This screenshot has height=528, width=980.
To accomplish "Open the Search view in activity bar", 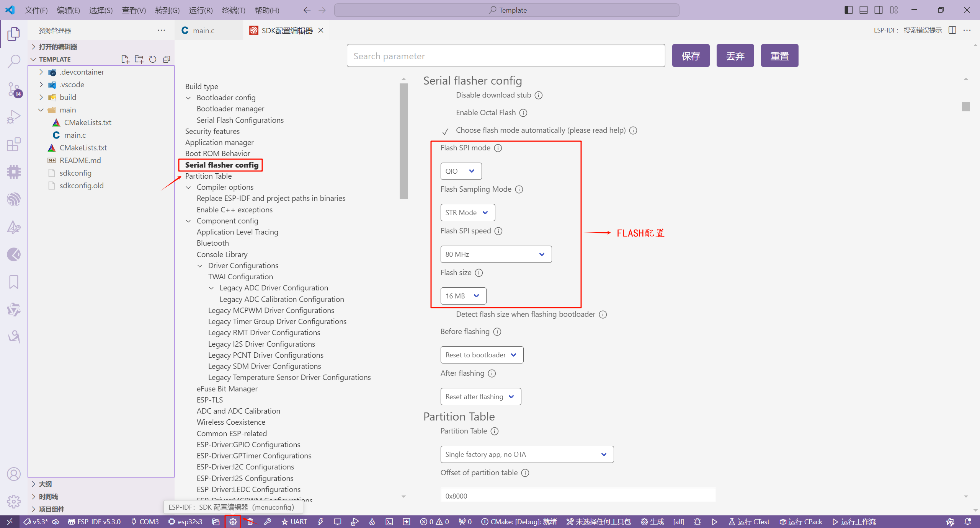I will click(14, 61).
